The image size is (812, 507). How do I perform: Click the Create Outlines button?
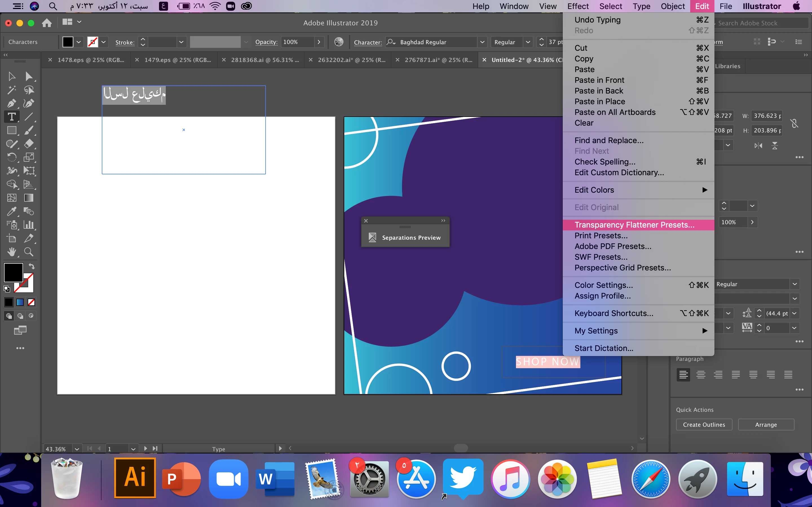click(x=704, y=424)
